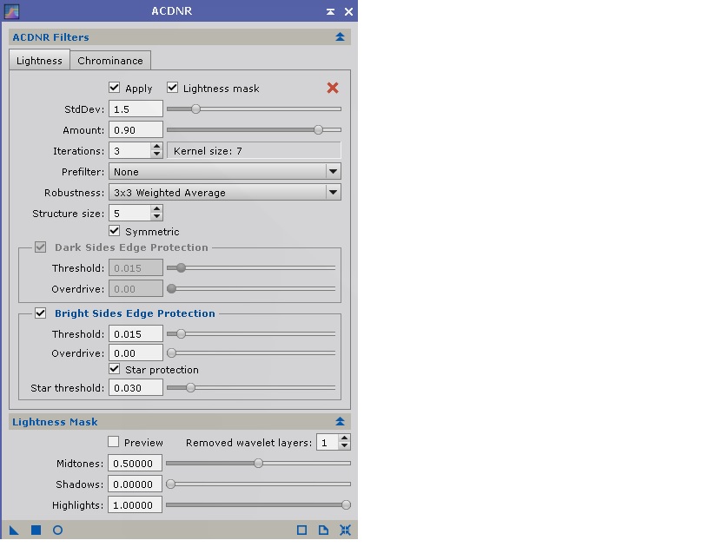Disable the Lightness mask checkbox
This screenshot has height=560, width=728.
click(x=173, y=88)
